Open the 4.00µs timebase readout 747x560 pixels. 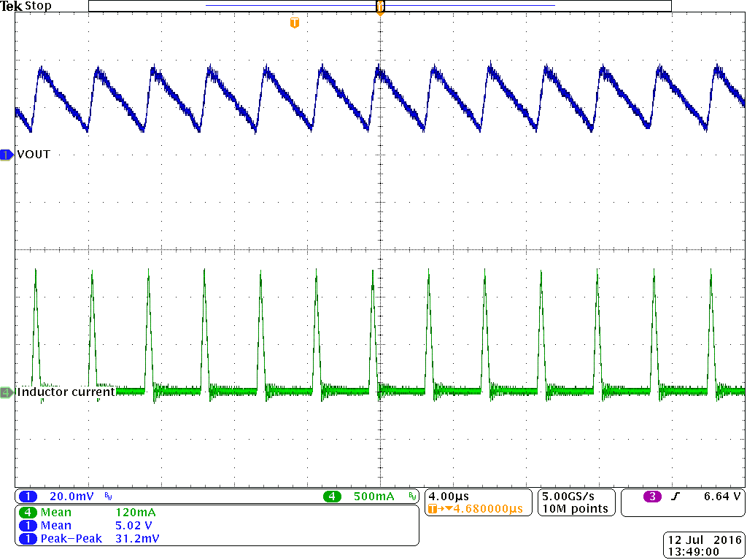click(x=448, y=495)
